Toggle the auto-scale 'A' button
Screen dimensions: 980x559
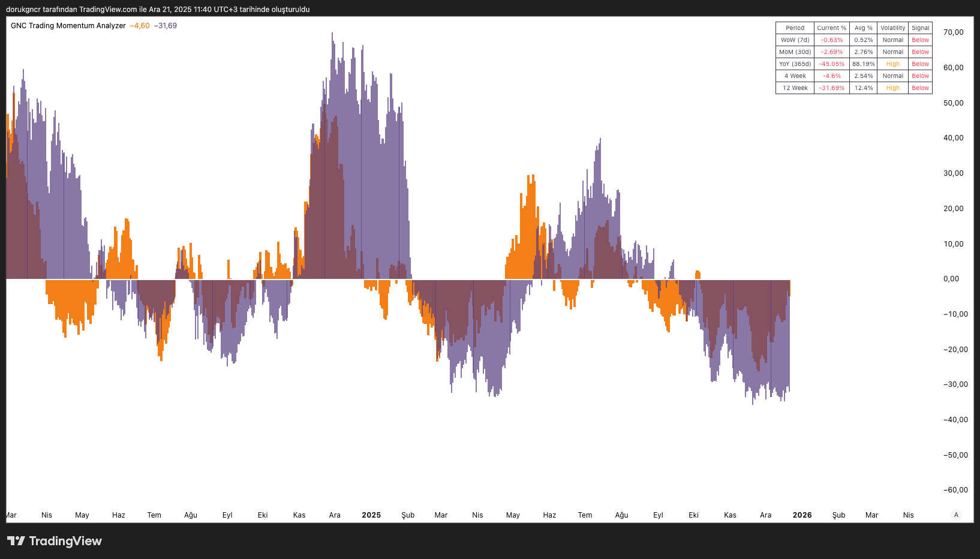tap(956, 515)
